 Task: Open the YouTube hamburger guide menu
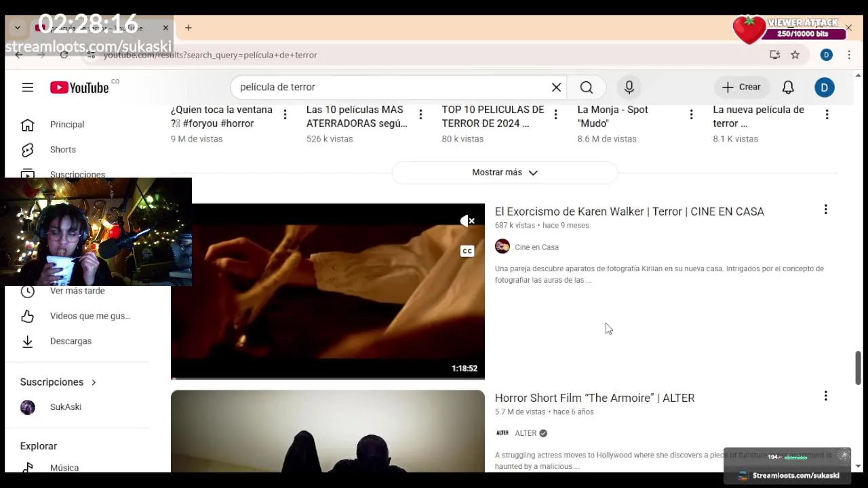point(27,87)
